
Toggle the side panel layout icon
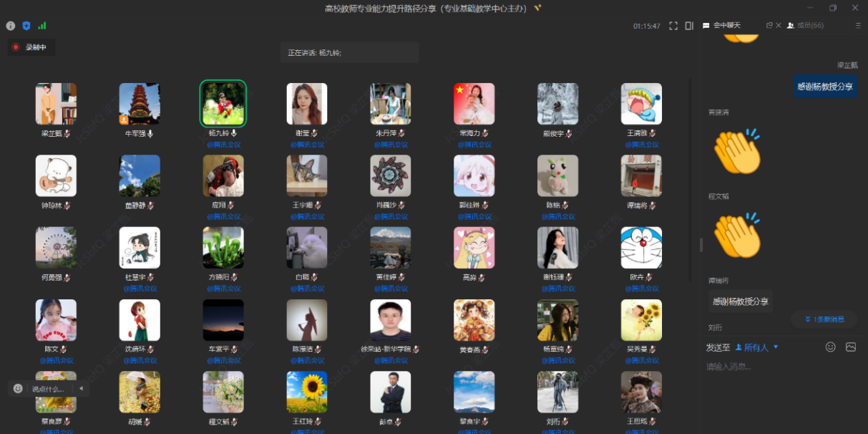tap(689, 26)
